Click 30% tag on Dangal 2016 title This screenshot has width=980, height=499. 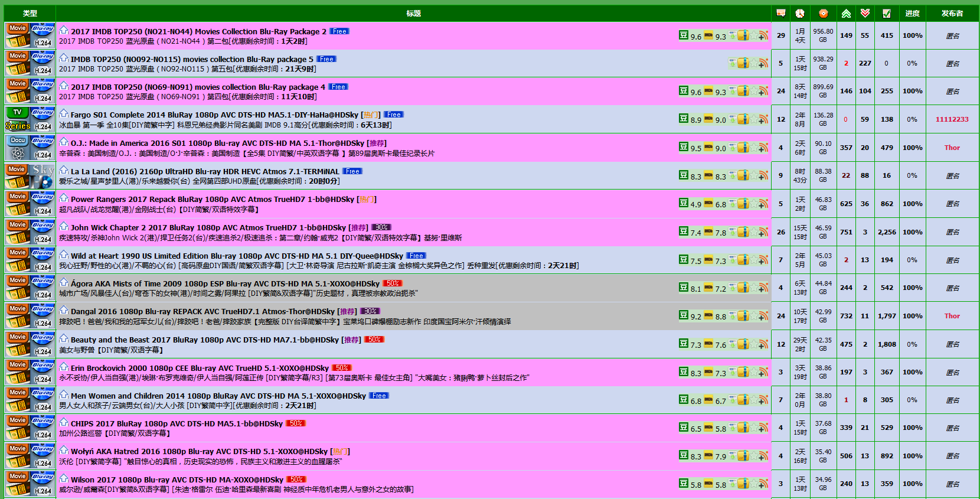[370, 311]
